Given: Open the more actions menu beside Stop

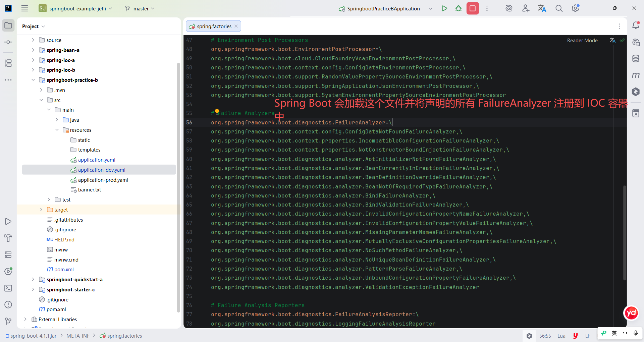Looking at the screenshot, I should tap(487, 8).
